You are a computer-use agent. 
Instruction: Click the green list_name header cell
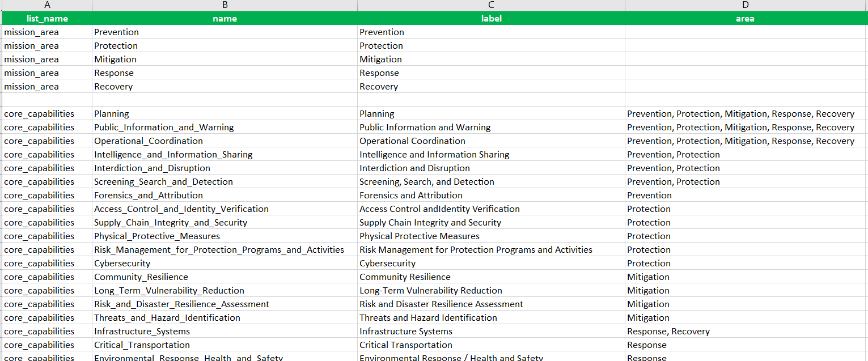(x=47, y=18)
